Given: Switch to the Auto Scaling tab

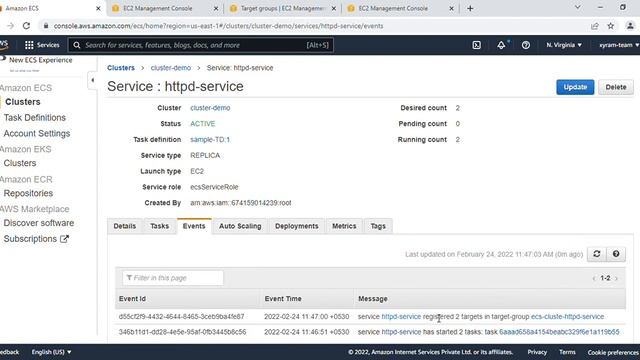Looking at the screenshot, I should (x=240, y=226).
